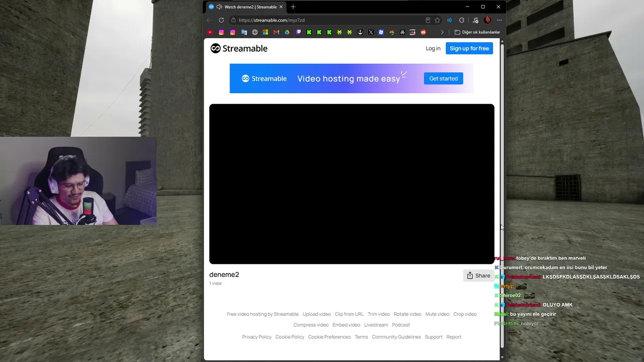
Task: Click the Report footer link
Action: coord(454,337)
